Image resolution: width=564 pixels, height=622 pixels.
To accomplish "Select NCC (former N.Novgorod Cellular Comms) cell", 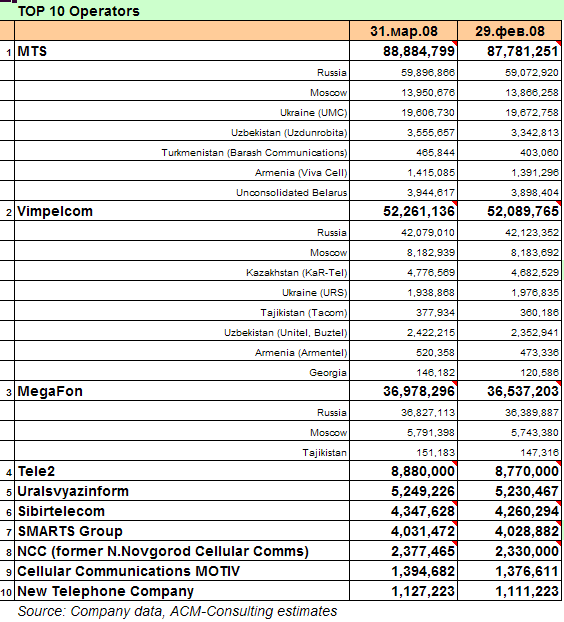I will coord(182,551).
